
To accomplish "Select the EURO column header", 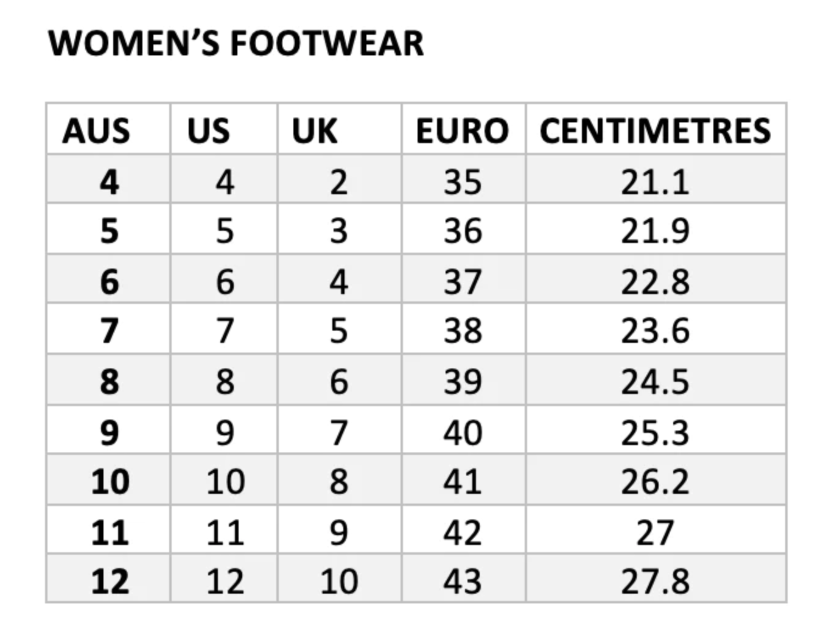I will tap(463, 130).
